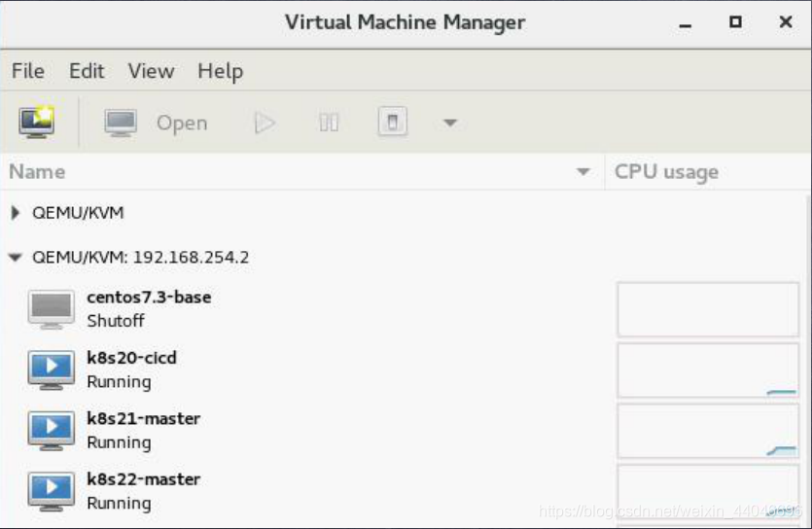Open the Help menu

tap(220, 71)
